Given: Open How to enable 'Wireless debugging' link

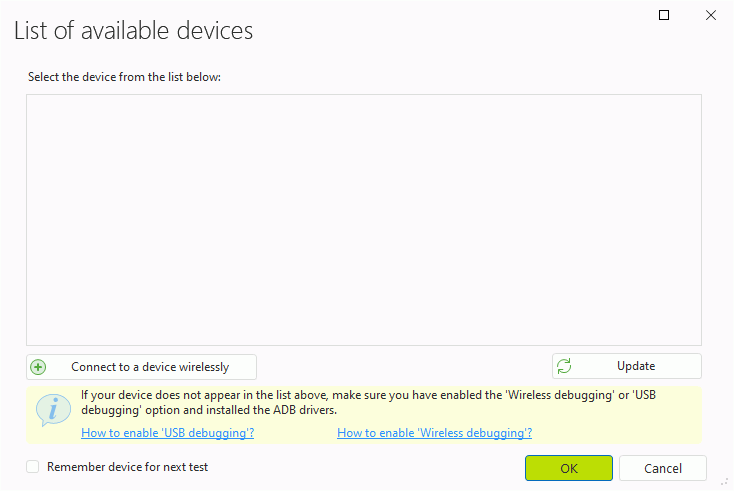Looking at the screenshot, I should coord(434,433).
